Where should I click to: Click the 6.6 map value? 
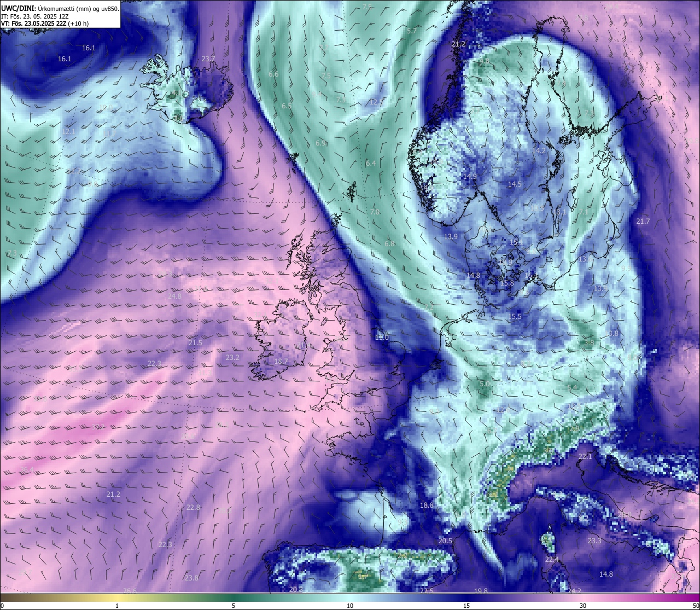273,74
